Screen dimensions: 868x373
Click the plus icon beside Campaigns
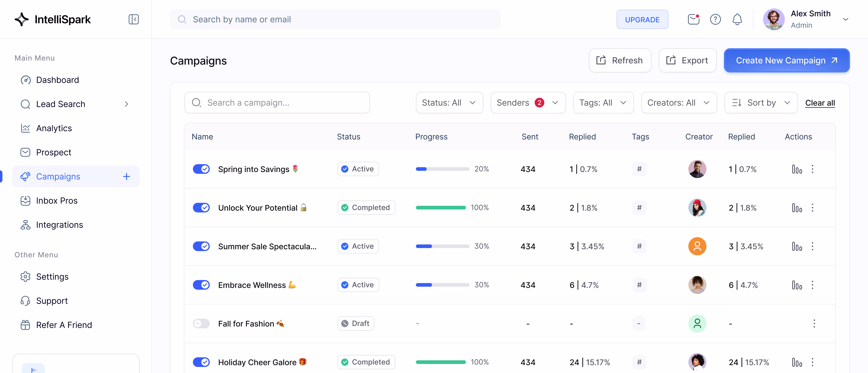[126, 176]
